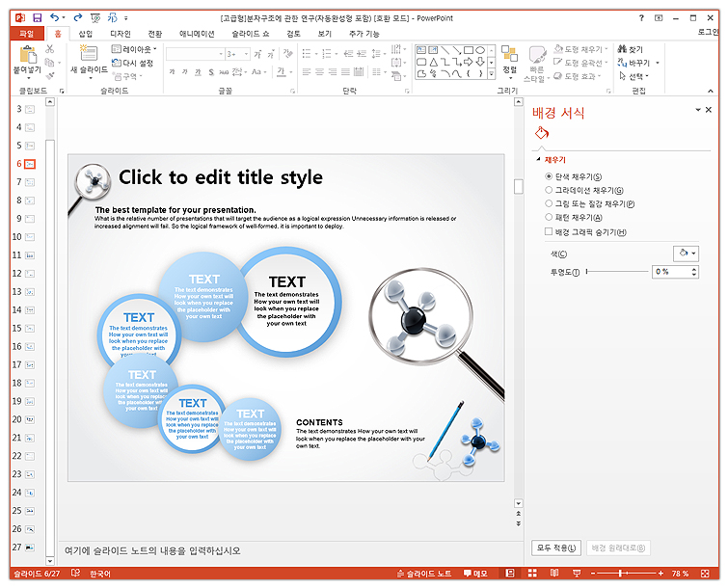Click the bullets list icon
Screen dimensions: 728x588
(307, 54)
